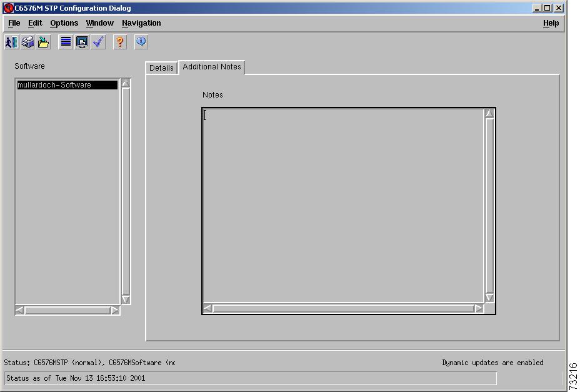This screenshot has height=392, width=580.
Task: Switch to the Details tab
Action: tap(162, 68)
